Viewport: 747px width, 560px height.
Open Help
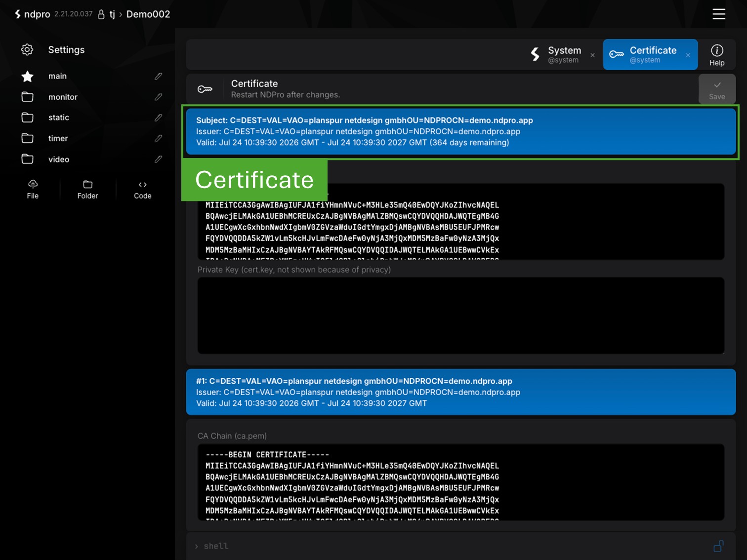pos(717,55)
